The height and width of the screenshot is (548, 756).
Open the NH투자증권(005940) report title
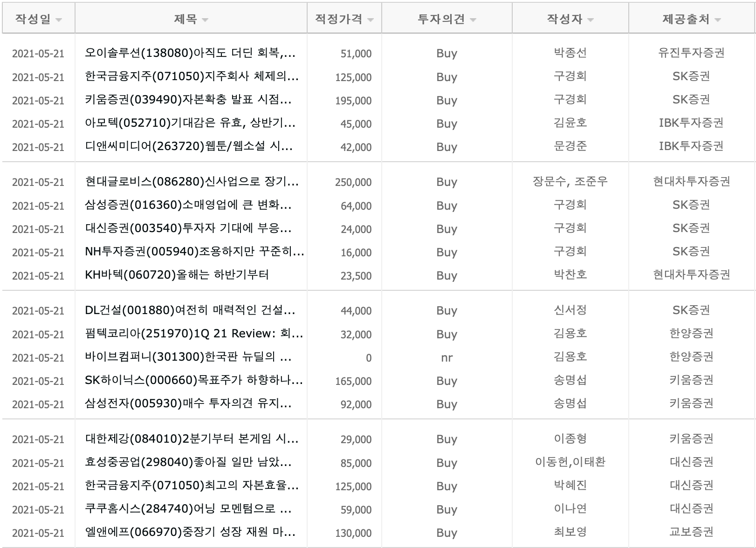click(194, 252)
